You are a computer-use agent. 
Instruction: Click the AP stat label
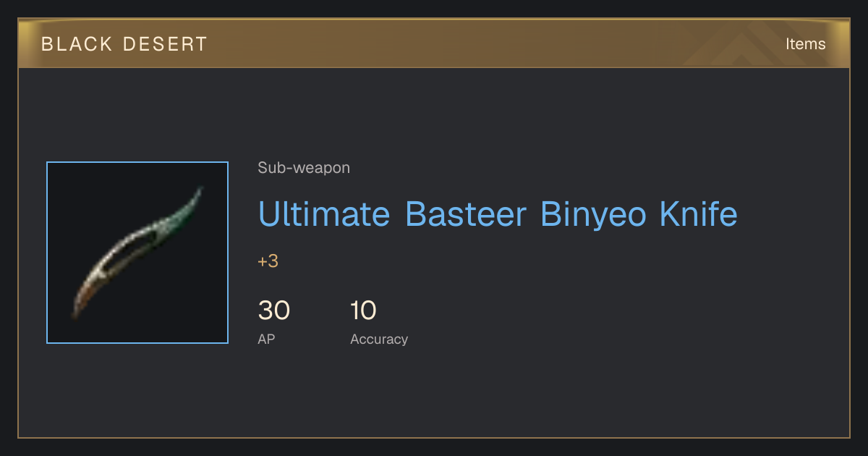(266, 339)
